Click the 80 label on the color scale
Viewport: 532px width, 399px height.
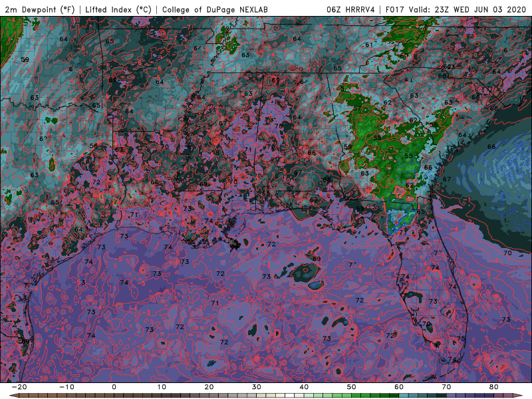pos(494,387)
